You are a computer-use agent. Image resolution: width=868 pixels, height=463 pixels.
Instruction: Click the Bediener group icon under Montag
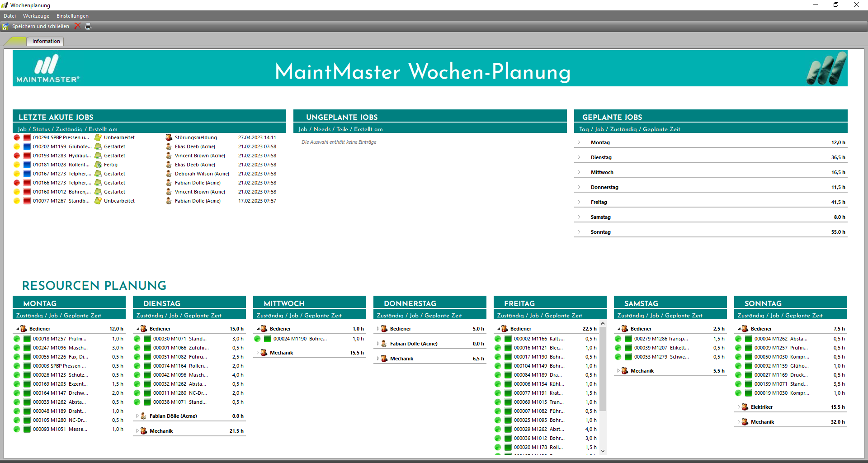pyautogui.click(x=24, y=329)
